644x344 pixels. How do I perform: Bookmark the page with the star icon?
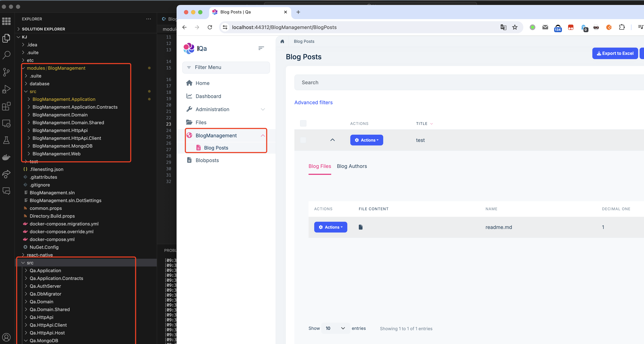click(515, 27)
